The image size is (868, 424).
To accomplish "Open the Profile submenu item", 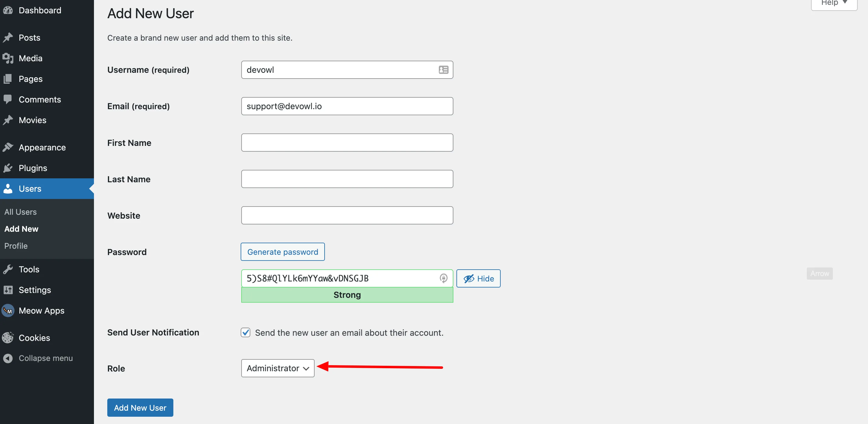I will click(16, 246).
